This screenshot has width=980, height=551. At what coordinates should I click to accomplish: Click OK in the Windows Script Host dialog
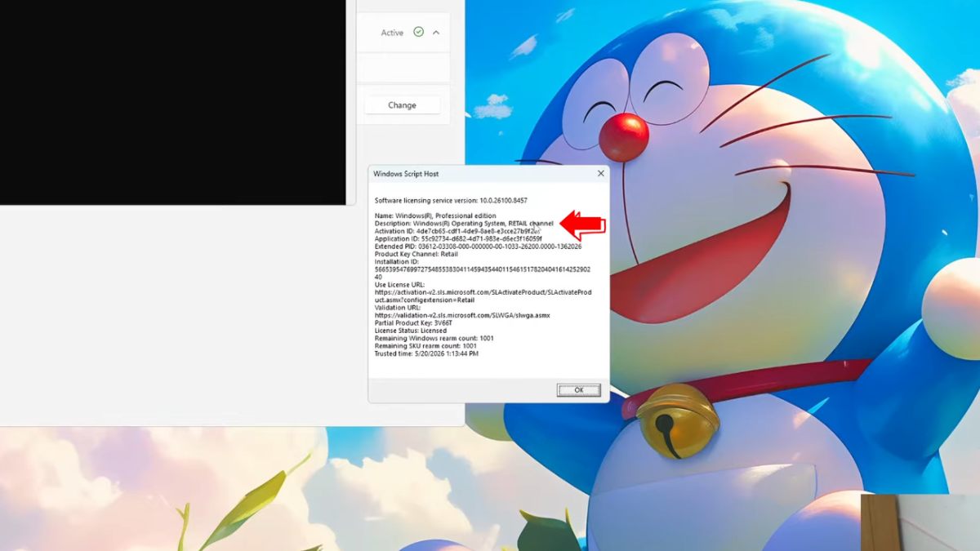pyautogui.click(x=578, y=390)
